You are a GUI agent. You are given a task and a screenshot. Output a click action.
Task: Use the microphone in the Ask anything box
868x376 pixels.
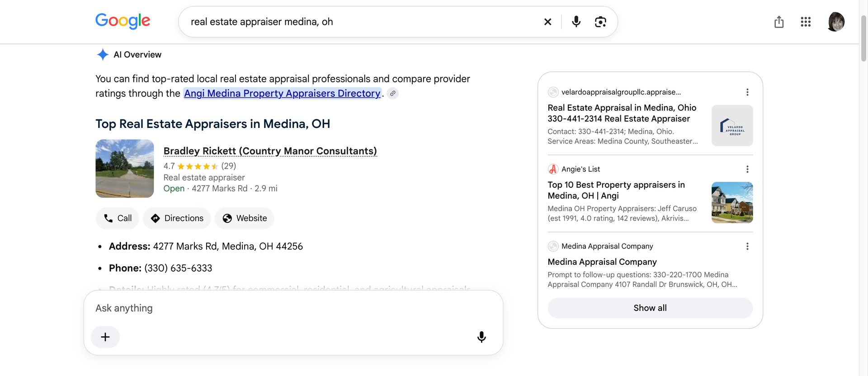click(481, 337)
